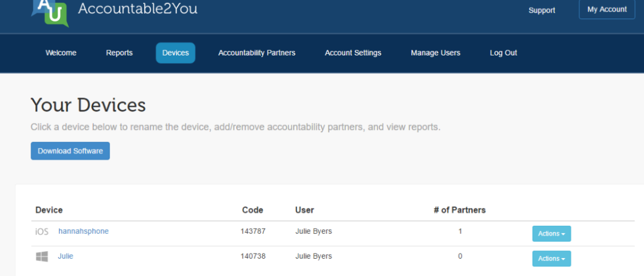Open the Julie device link
Screen dimensions: 644x276
[65, 256]
